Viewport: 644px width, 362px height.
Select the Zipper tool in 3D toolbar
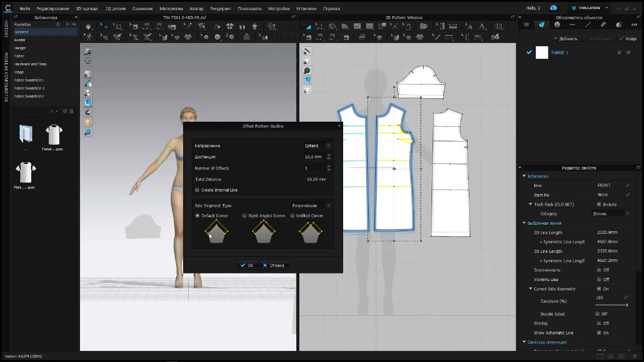click(x=247, y=37)
